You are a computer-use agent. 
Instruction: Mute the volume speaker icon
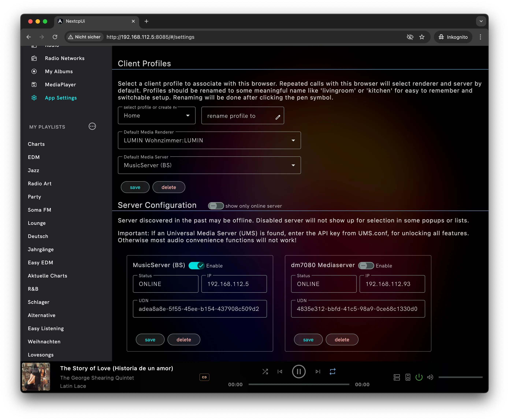[x=430, y=377]
